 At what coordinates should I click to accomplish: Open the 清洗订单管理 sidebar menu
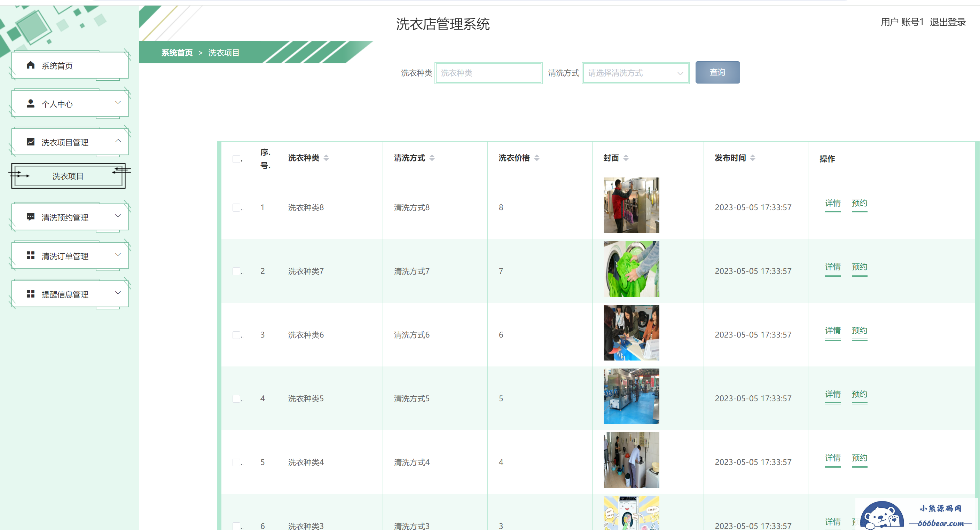70,255
